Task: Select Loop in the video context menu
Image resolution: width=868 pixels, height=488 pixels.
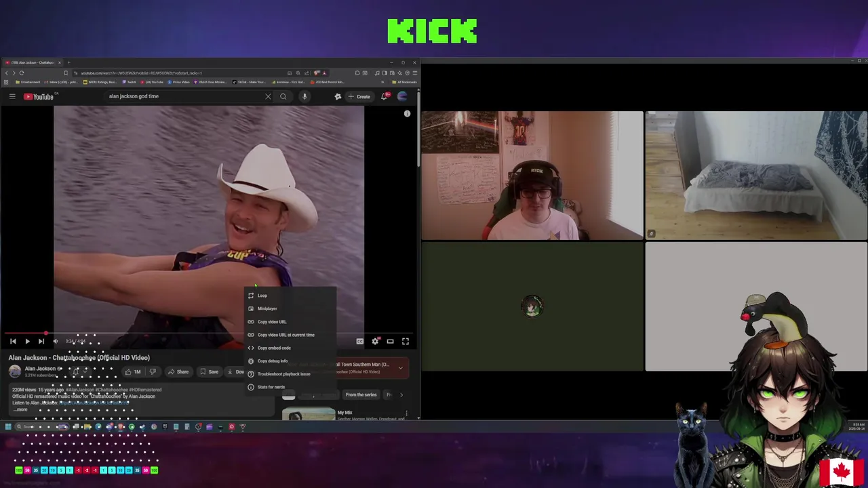Action: click(290, 296)
